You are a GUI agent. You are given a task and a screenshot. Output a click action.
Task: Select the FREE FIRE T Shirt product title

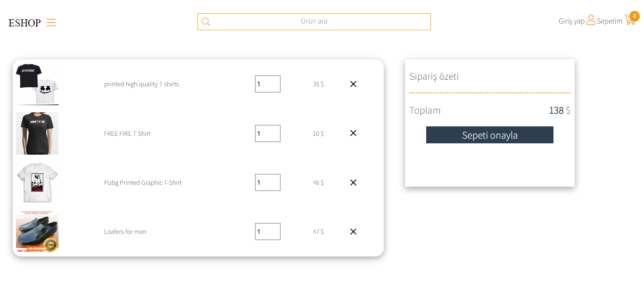127,133
